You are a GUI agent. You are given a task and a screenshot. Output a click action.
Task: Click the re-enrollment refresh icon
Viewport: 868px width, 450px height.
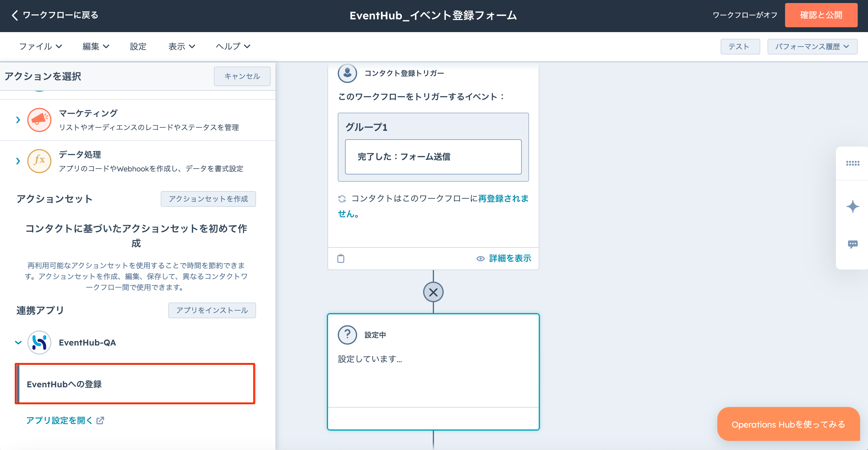coord(342,199)
